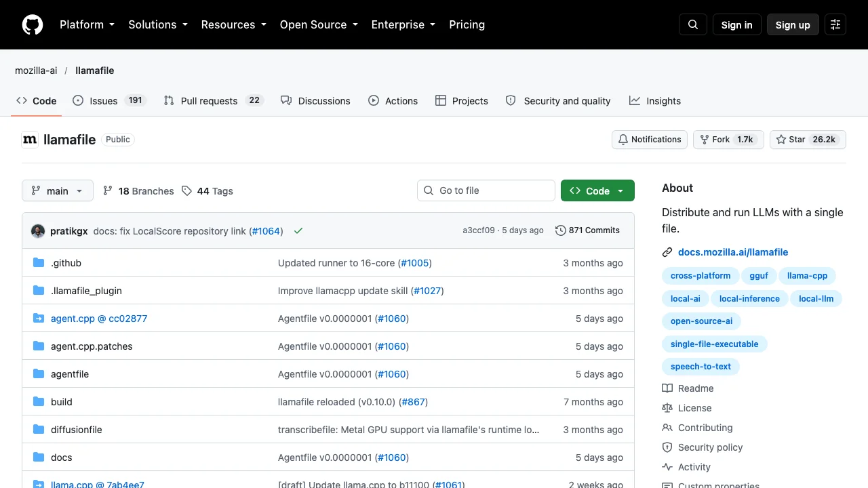Screen dimensions: 868x488
Task: Select the cross-platform topic tag
Action: (x=701, y=276)
